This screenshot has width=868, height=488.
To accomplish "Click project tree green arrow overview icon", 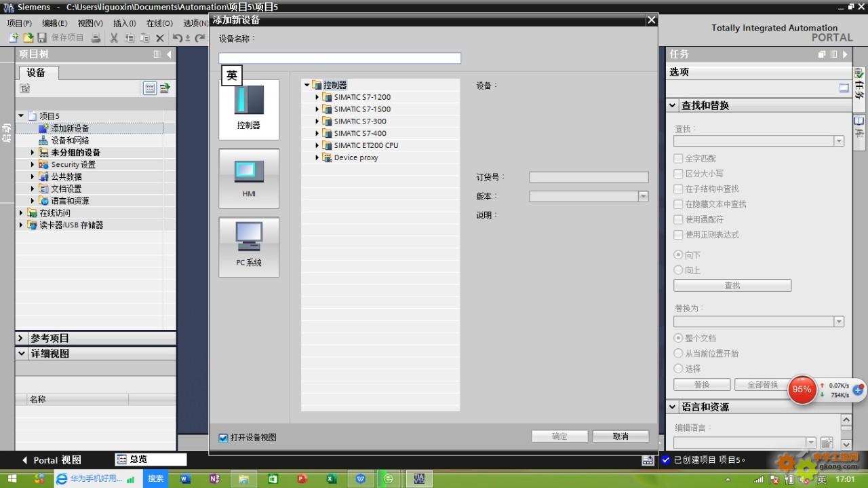I will pyautogui.click(x=165, y=88).
